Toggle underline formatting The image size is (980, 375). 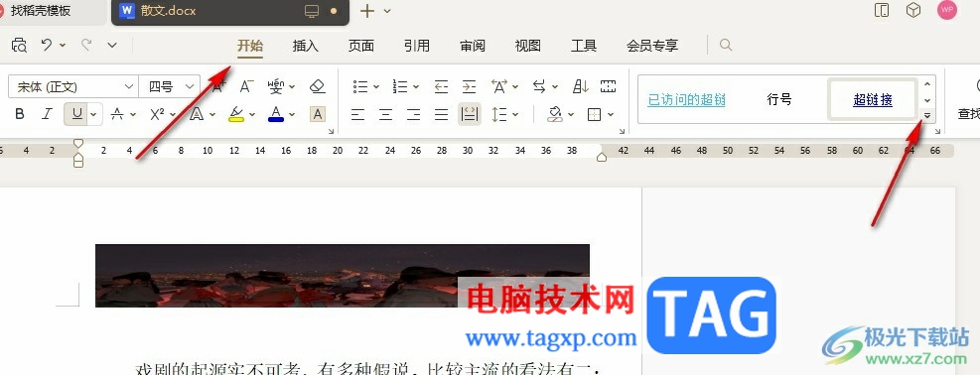tap(76, 114)
